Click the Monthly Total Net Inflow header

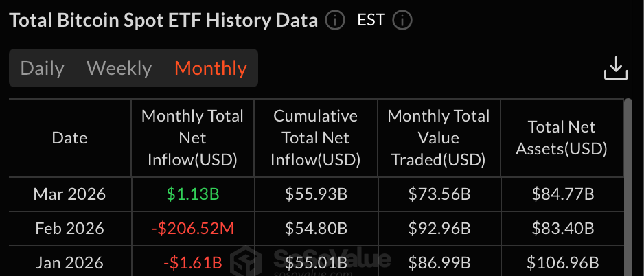192,138
